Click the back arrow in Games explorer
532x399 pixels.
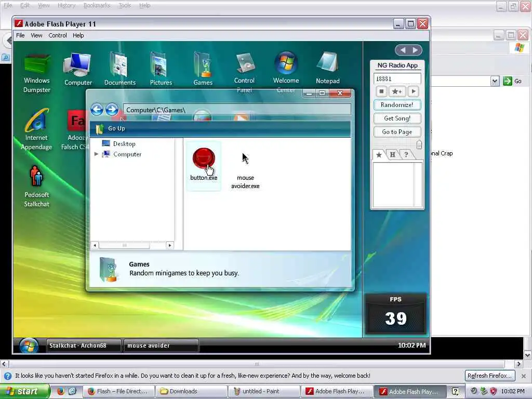coord(97,110)
